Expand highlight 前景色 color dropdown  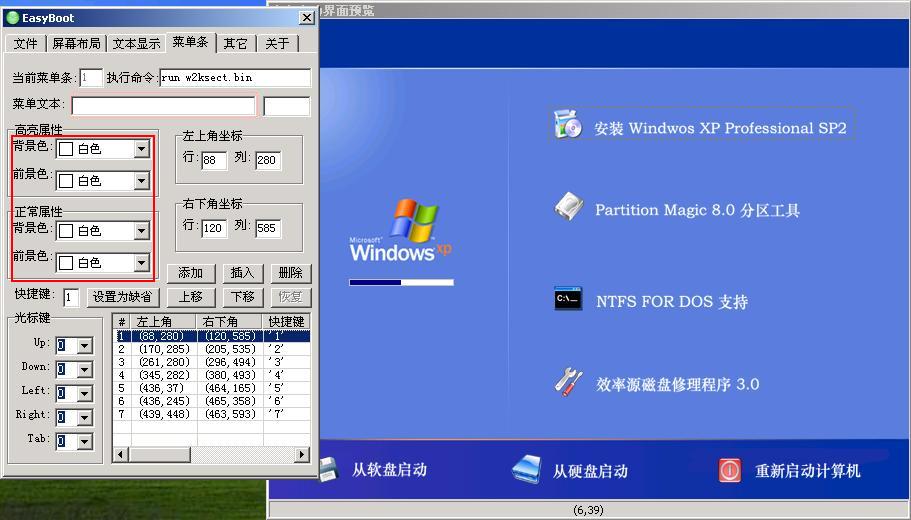(x=141, y=181)
